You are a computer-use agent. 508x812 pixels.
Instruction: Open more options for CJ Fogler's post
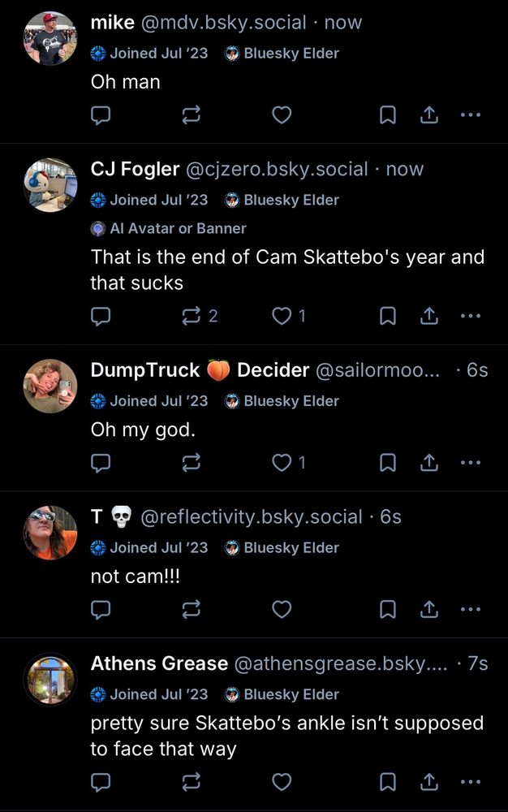click(x=471, y=316)
